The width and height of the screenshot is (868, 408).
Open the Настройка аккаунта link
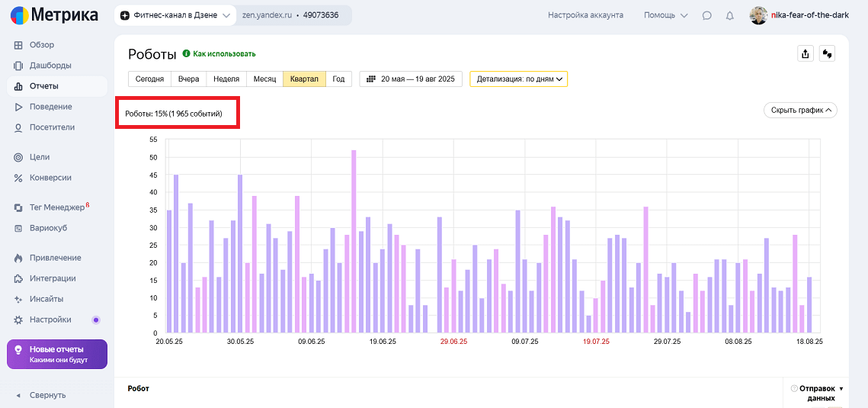pos(585,15)
